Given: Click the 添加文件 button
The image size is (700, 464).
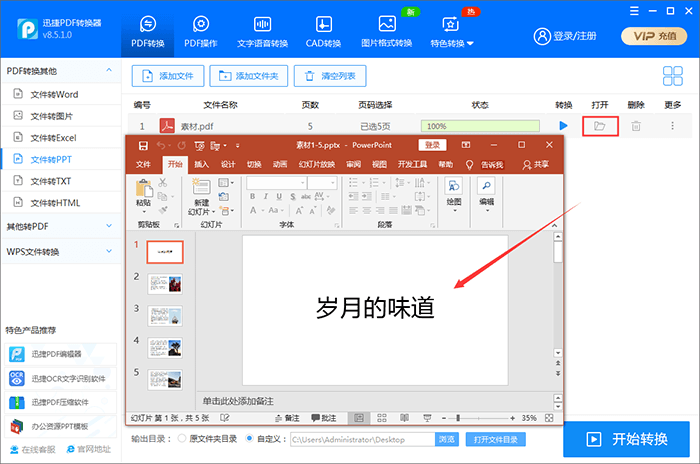Looking at the screenshot, I should point(168,76).
